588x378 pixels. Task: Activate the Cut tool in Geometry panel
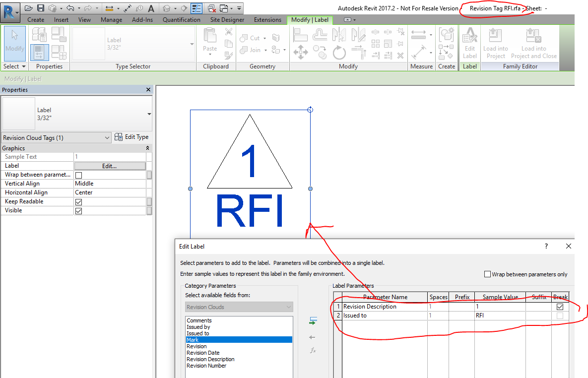click(x=256, y=38)
